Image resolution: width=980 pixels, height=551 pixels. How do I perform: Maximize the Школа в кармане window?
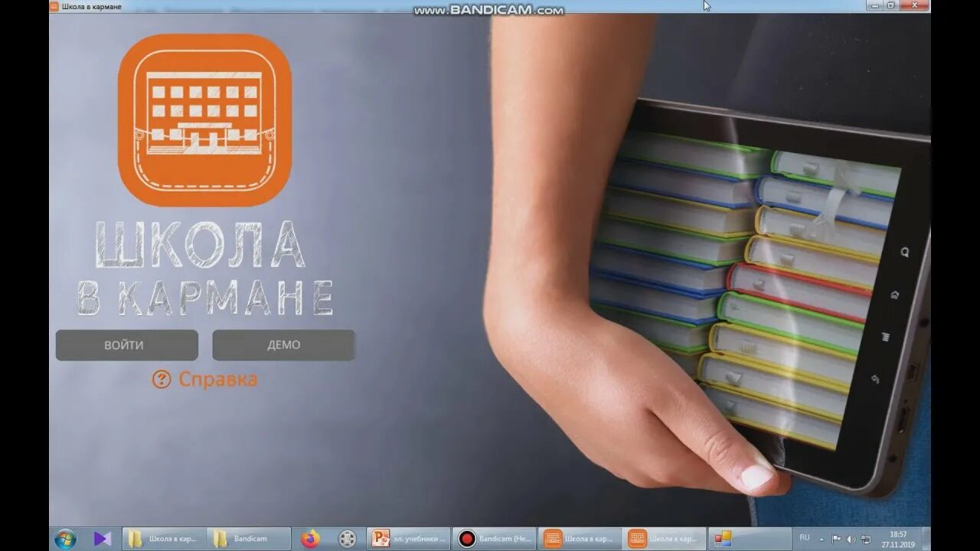point(891,5)
